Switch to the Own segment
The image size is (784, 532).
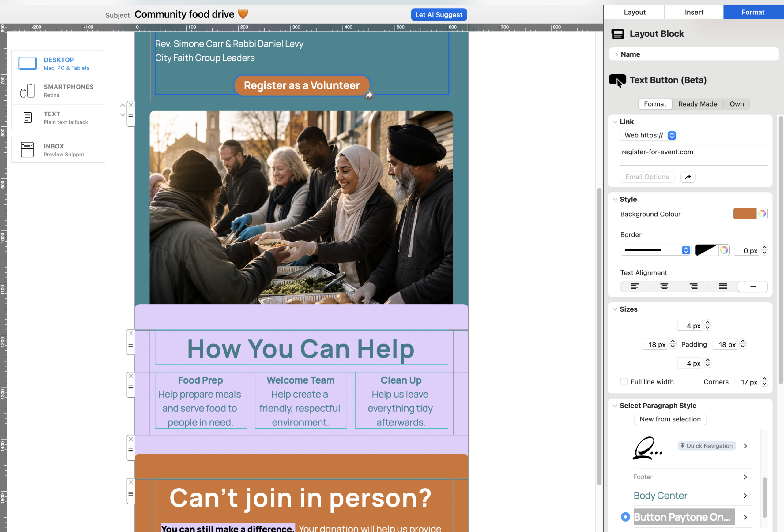pyautogui.click(x=737, y=104)
